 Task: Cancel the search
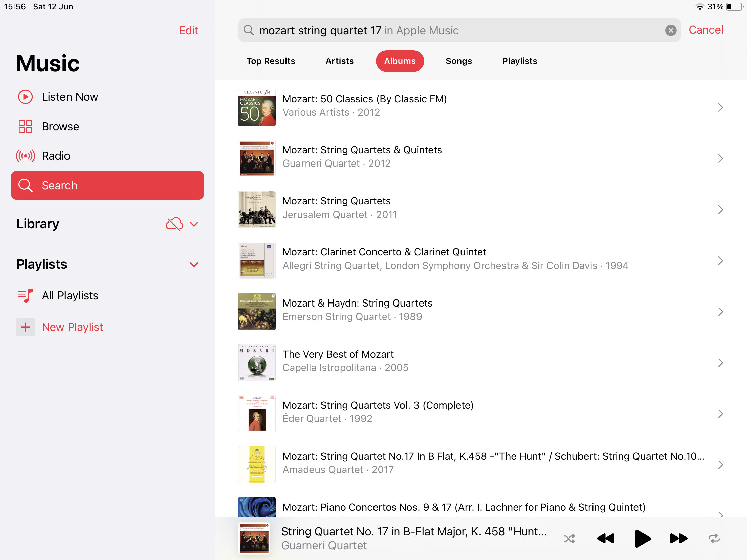click(706, 30)
